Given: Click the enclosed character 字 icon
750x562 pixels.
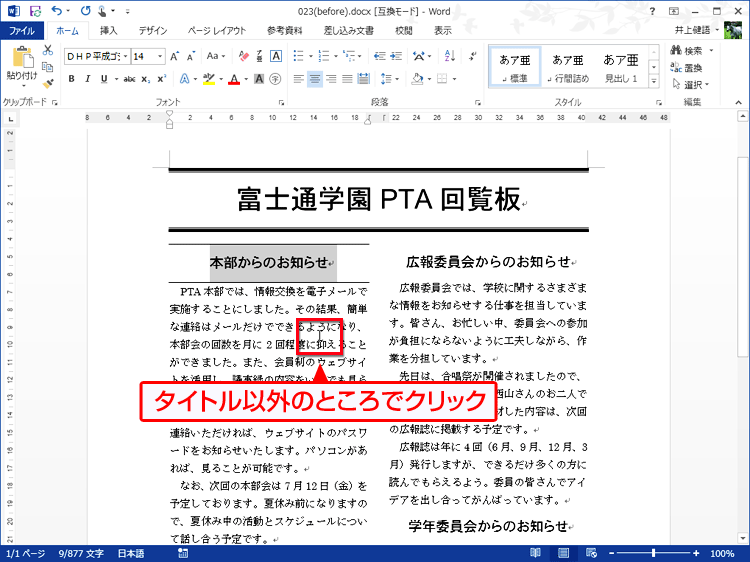Looking at the screenshot, I should 275,79.
